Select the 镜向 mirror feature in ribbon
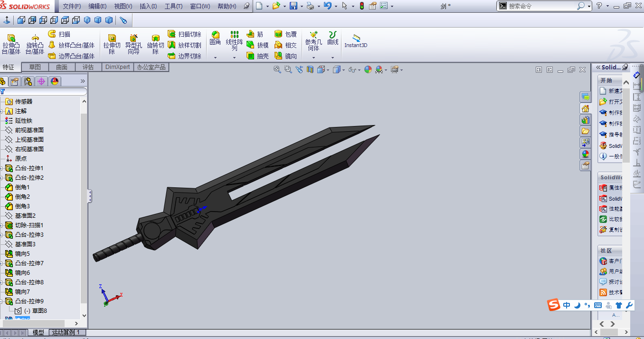The image size is (644, 339). tap(285, 56)
